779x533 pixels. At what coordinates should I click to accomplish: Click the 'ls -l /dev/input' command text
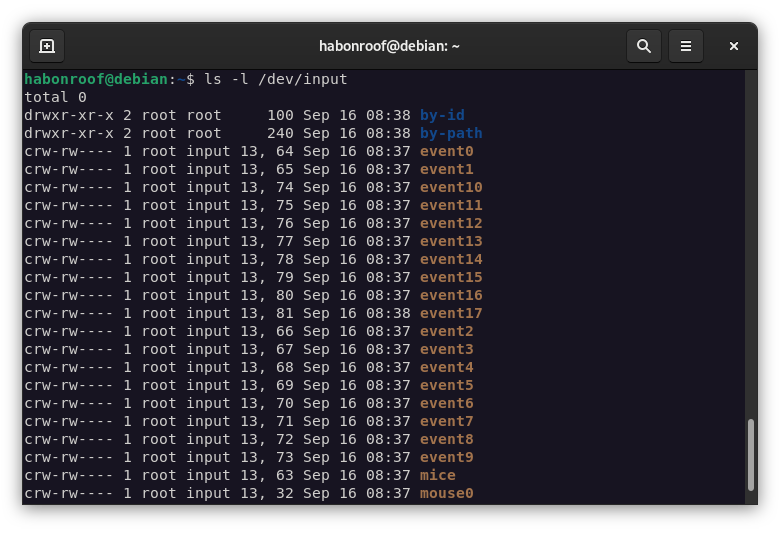click(x=276, y=79)
